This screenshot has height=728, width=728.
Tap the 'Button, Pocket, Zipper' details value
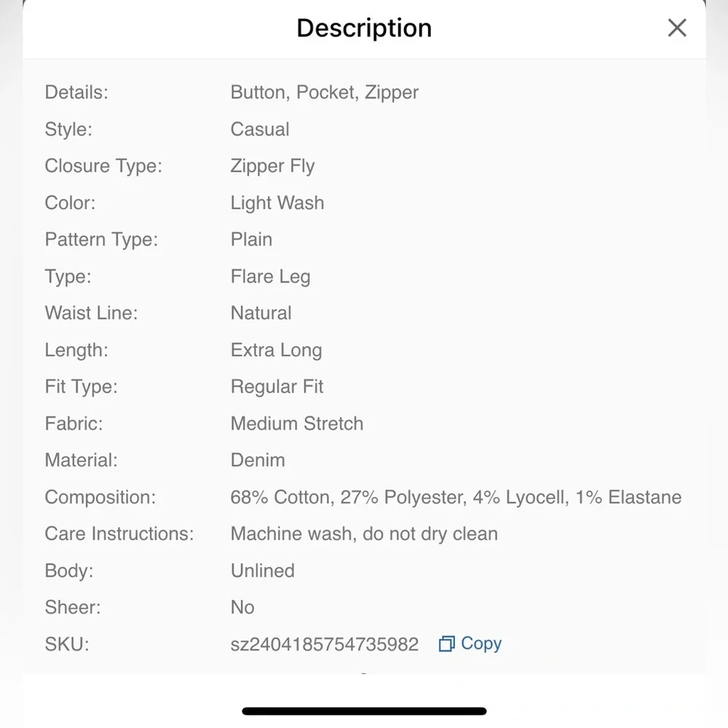click(325, 92)
